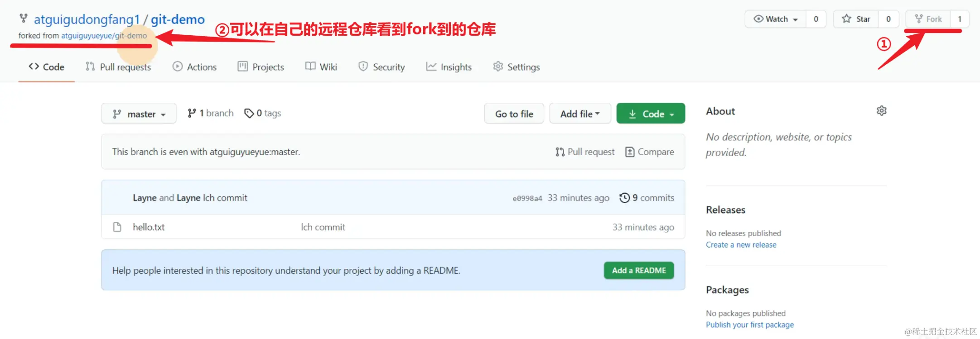The height and width of the screenshot is (339, 980).
Task: Open the lch commit link in hello.txt row
Action: pyautogui.click(x=323, y=227)
